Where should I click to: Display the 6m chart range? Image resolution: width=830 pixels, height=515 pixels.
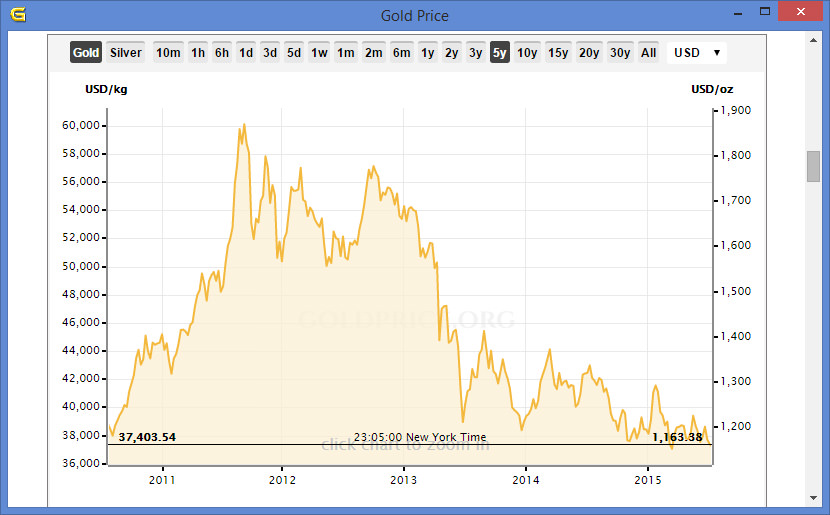[x=401, y=53]
